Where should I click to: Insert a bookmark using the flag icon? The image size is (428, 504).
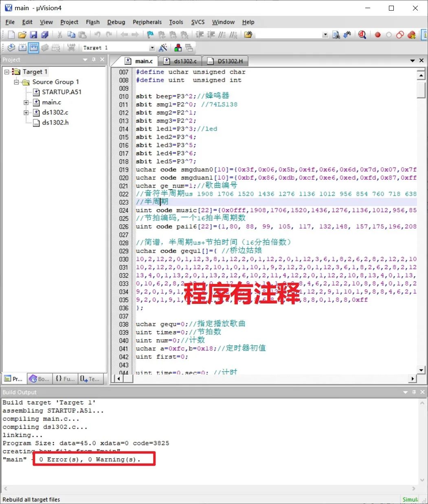150,35
